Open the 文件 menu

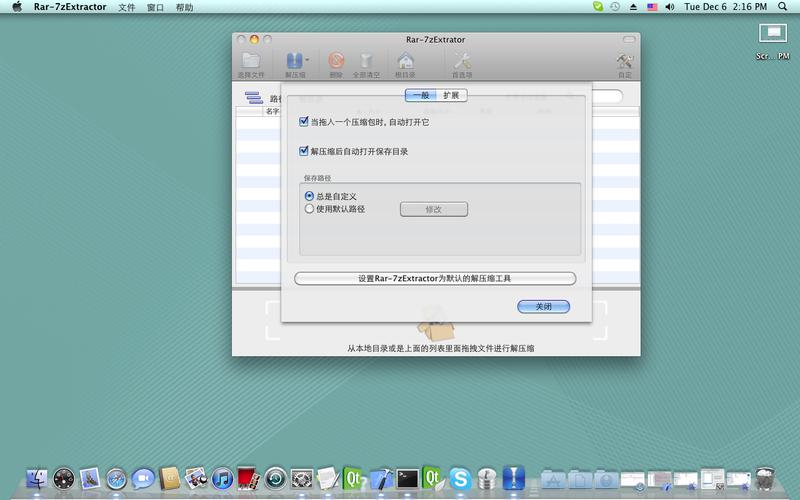pyautogui.click(x=127, y=7)
